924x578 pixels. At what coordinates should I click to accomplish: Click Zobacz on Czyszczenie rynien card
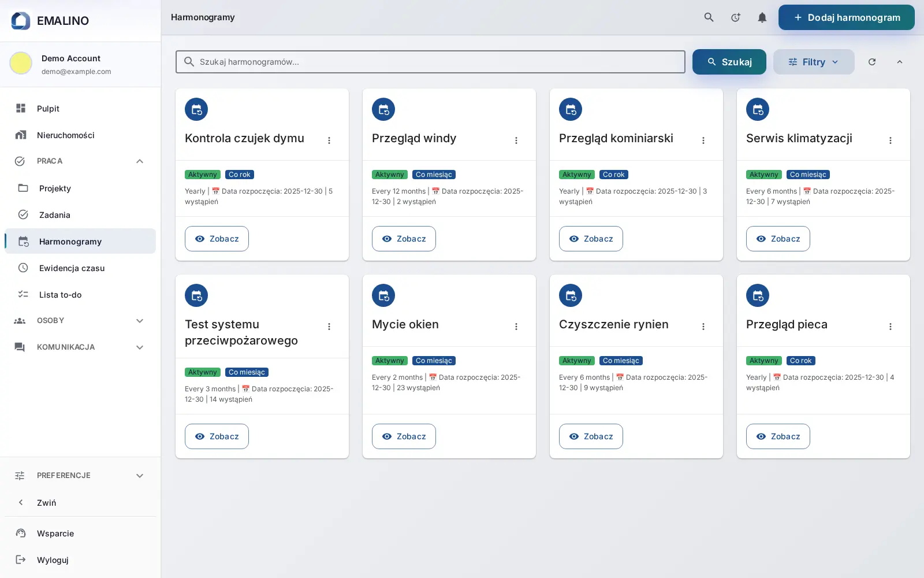591,436
